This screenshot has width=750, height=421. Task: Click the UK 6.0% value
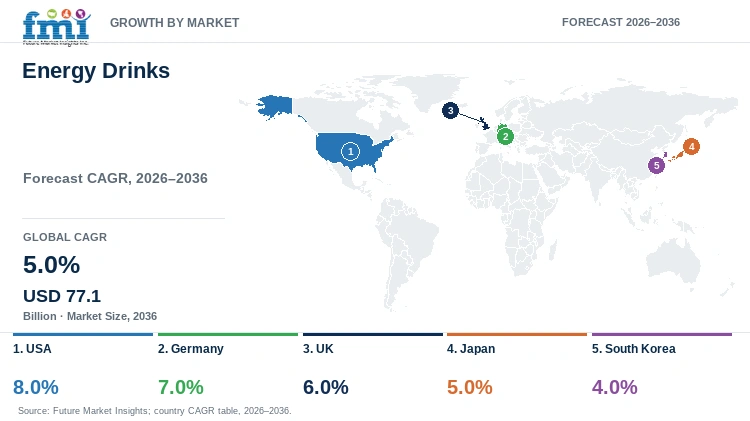tap(326, 387)
